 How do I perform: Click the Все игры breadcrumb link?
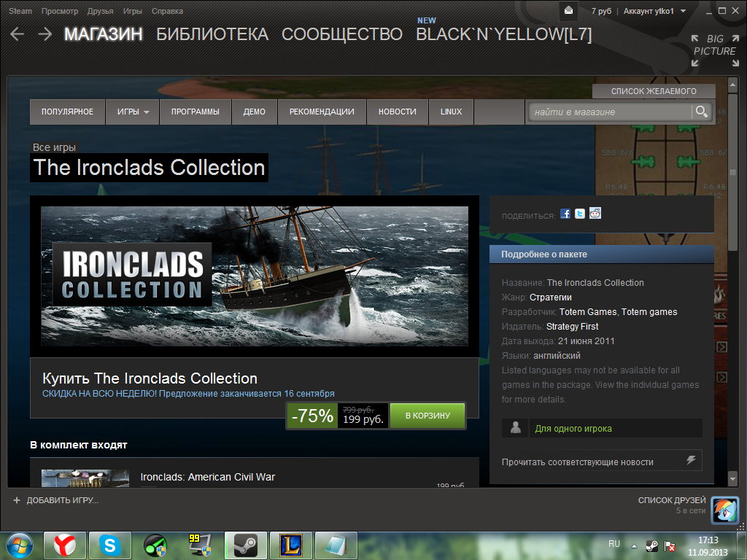[54, 147]
